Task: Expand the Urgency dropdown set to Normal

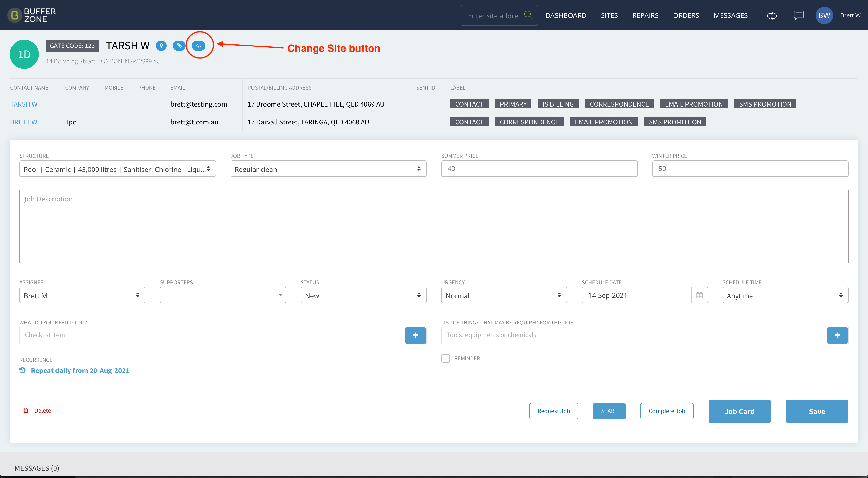Action: [504, 295]
